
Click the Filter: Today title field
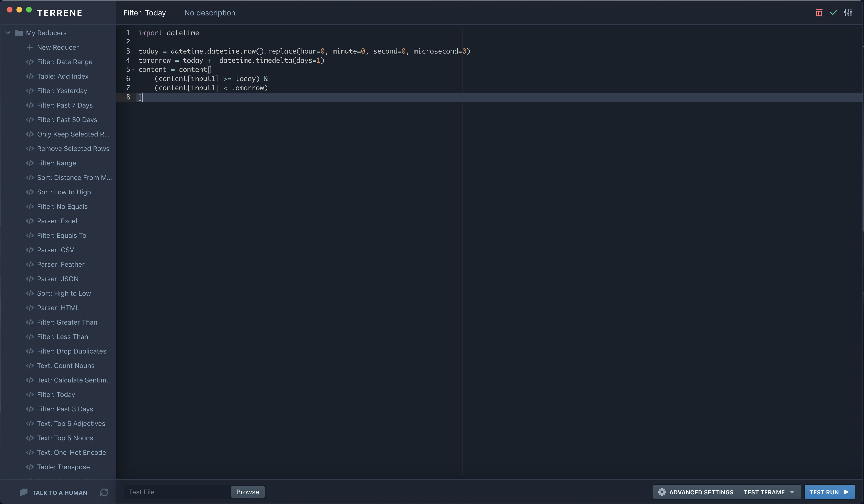click(144, 13)
